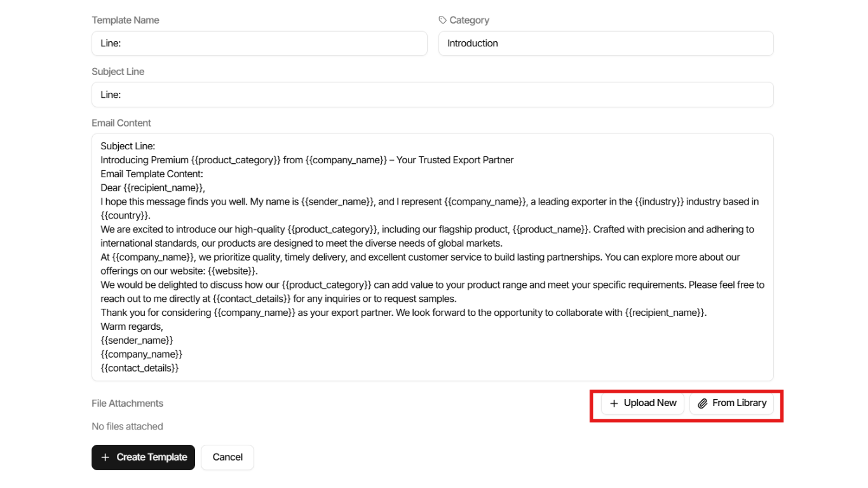Cancel the template creation

[x=227, y=457]
